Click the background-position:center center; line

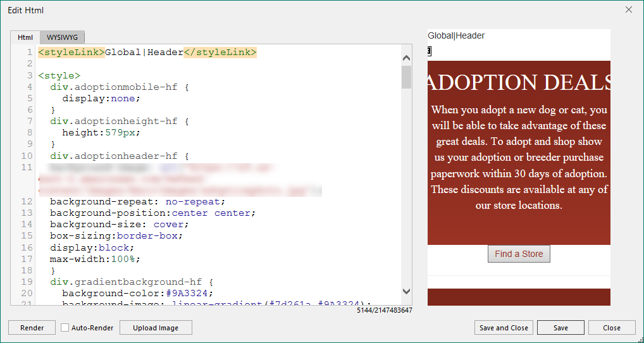pos(153,213)
